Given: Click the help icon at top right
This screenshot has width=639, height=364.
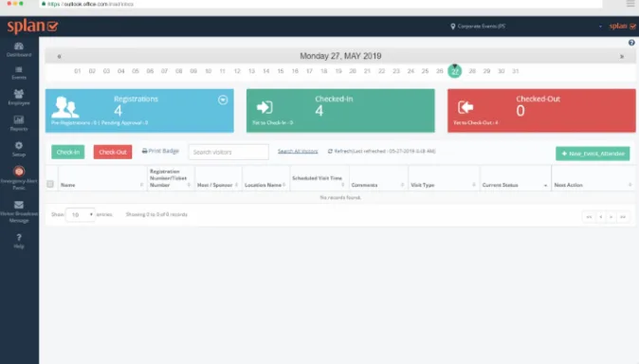Looking at the screenshot, I should (x=631, y=43).
